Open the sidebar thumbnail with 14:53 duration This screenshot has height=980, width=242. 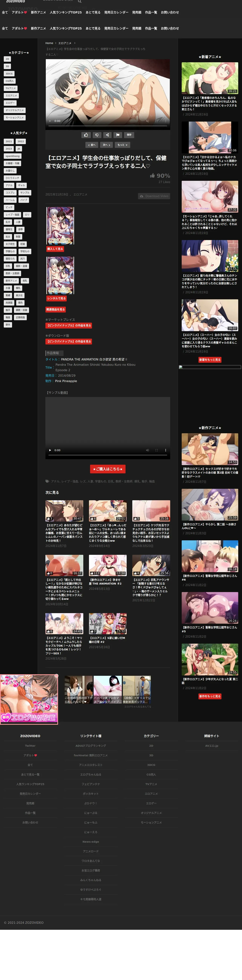[210, 449]
